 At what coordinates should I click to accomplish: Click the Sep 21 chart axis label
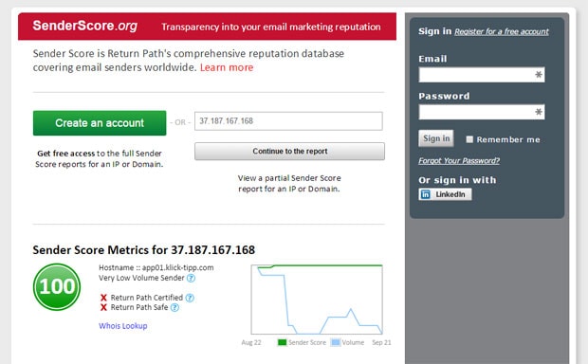pos(381,342)
